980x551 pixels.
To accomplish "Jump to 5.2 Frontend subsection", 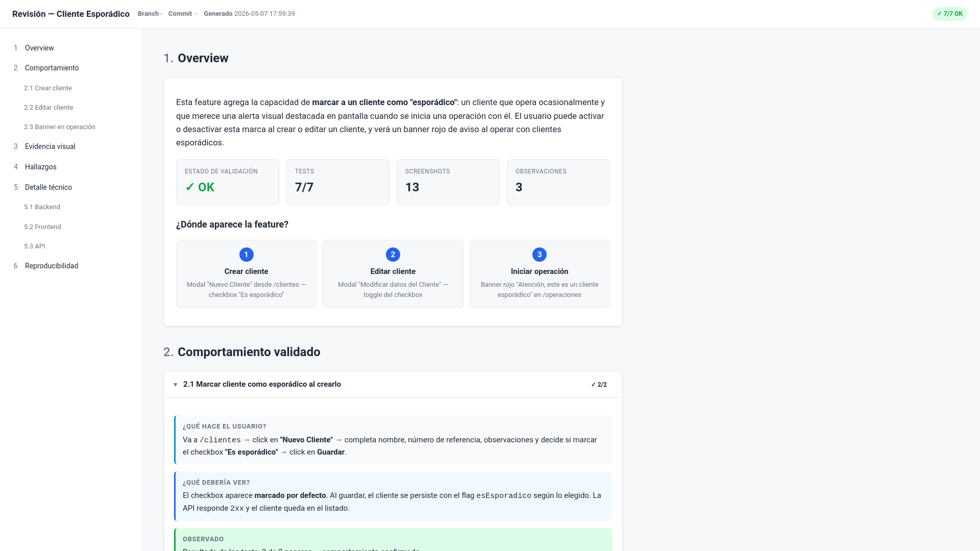I will pyautogui.click(x=42, y=227).
